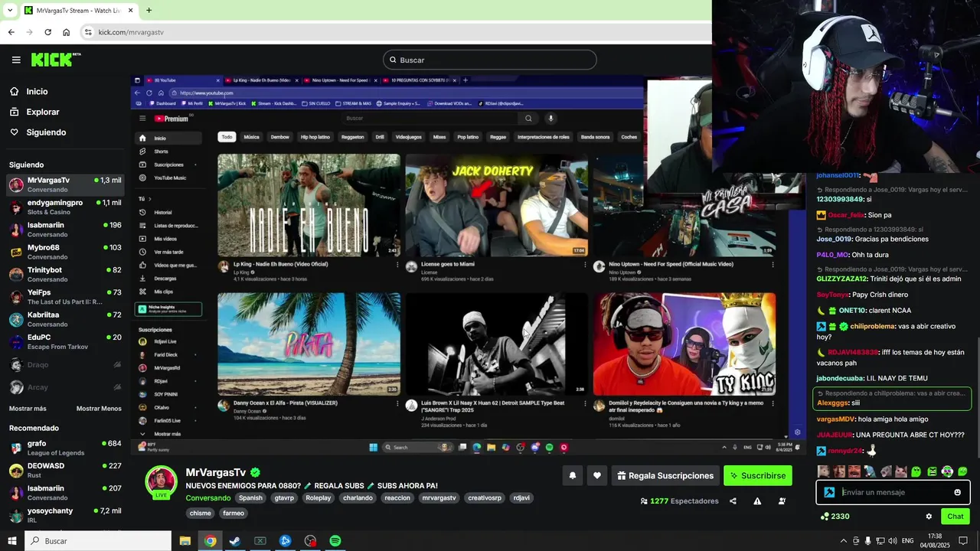Click the Spanish language tag
Screen dimensions: 980x551
[x=250, y=497]
